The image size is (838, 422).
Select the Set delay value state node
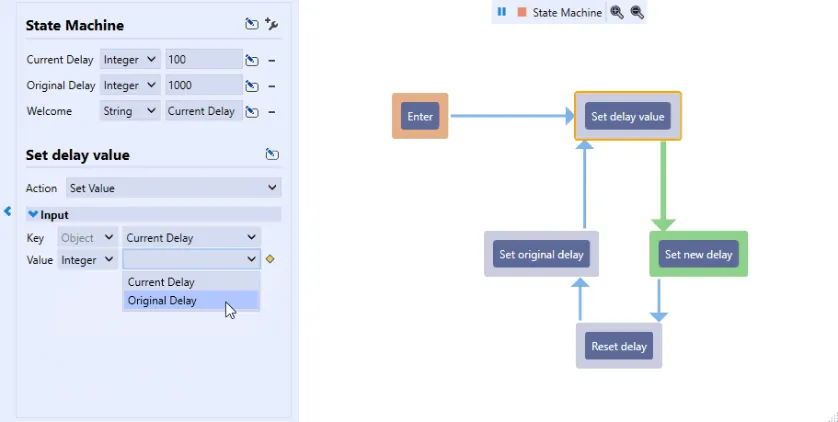(627, 116)
